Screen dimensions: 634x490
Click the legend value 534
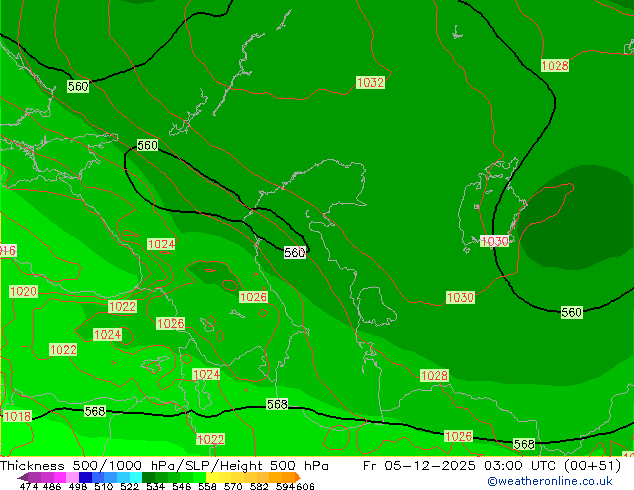pyautogui.click(x=155, y=486)
